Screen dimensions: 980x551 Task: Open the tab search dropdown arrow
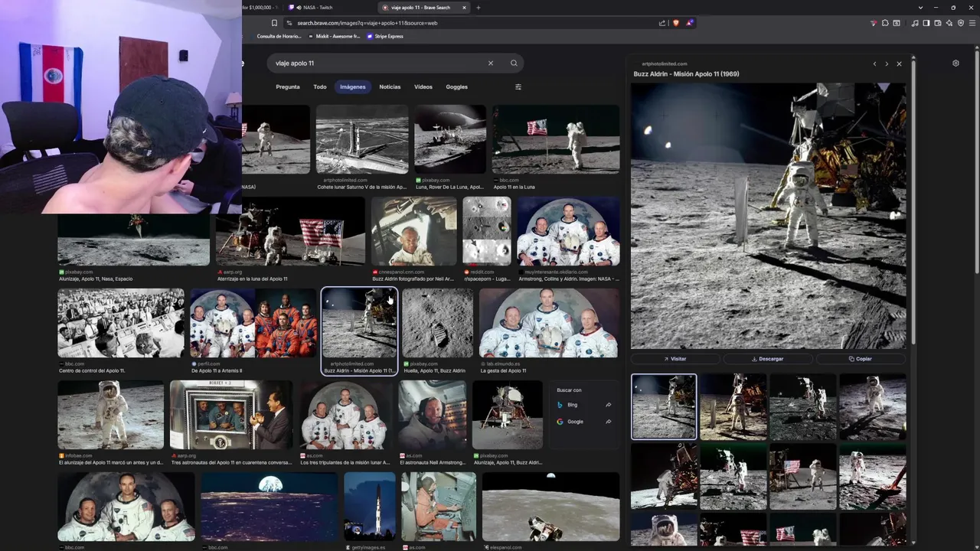[920, 8]
